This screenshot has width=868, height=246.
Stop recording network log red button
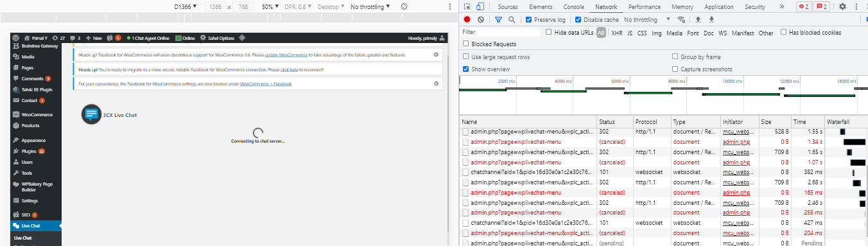coord(467,20)
